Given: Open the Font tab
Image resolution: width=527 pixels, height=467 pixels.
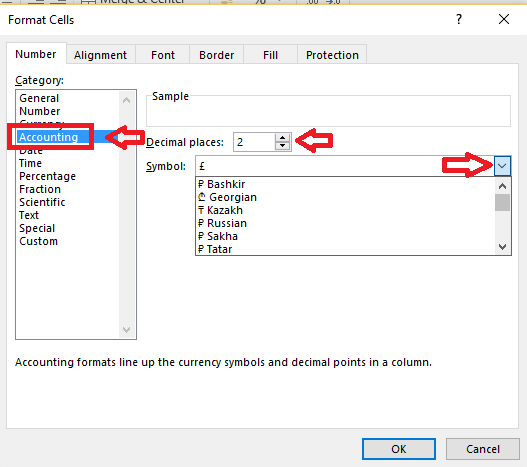Looking at the screenshot, I should (x=163, y=55).
